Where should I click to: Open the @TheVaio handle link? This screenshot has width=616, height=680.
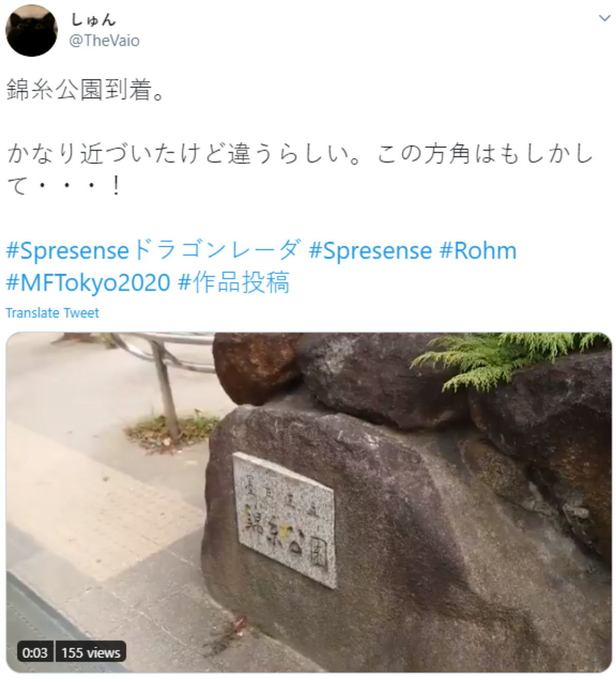coord(104,41)
